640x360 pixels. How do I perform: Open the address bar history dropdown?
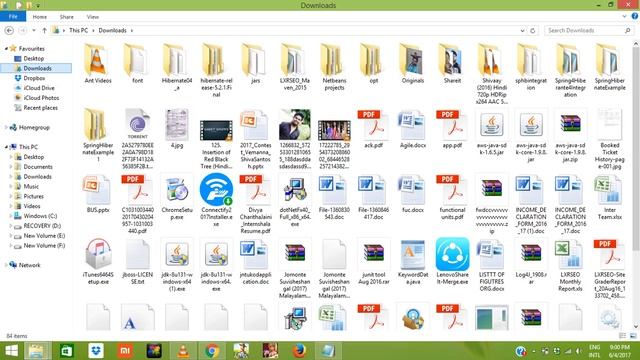(x=522, y=31)
